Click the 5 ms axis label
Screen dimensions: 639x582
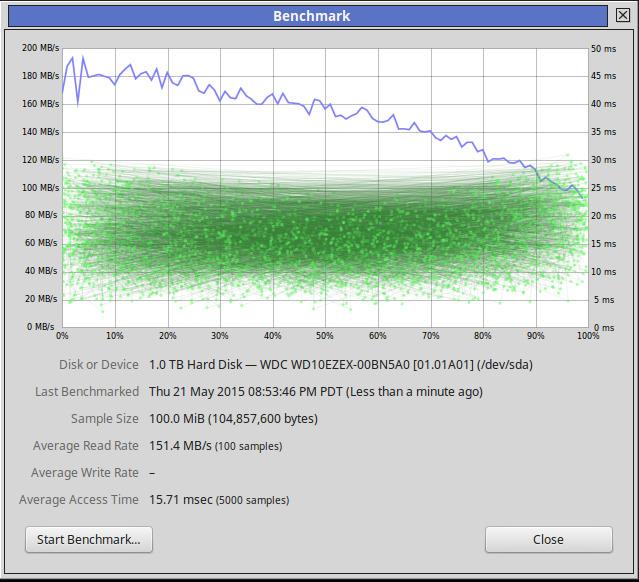point(604,300)
